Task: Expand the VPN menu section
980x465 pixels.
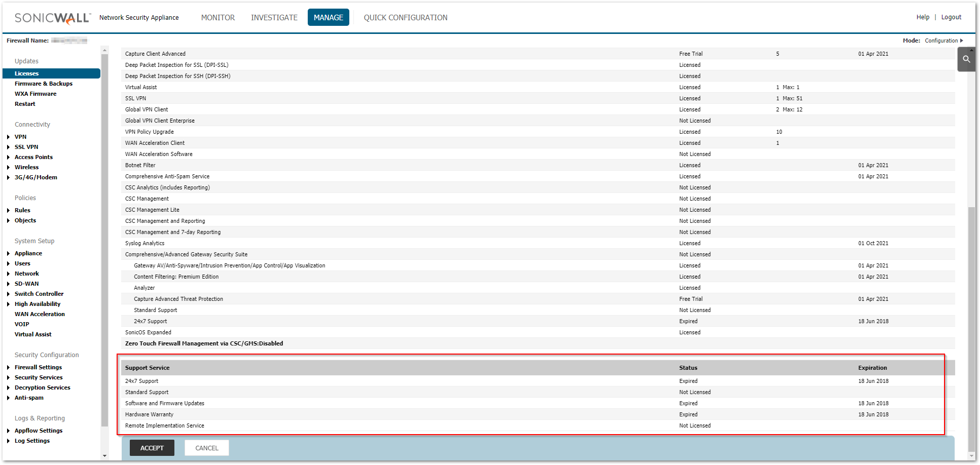Action: pos(9,137)
